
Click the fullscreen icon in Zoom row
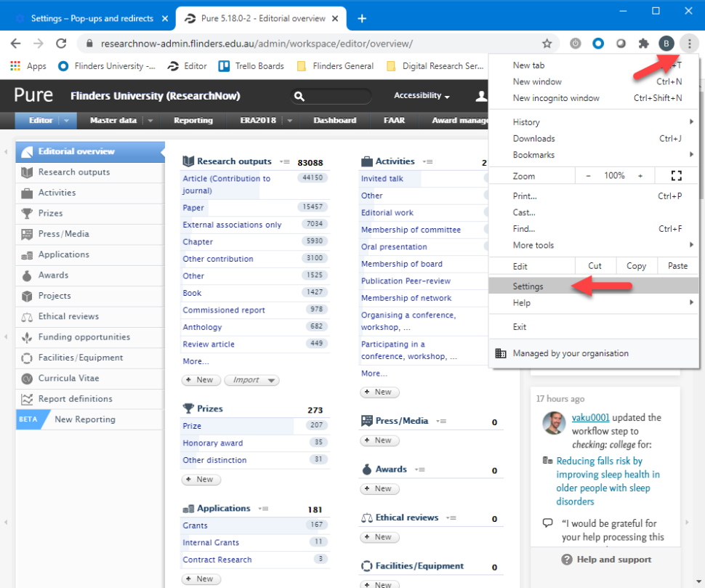[676, 176]
